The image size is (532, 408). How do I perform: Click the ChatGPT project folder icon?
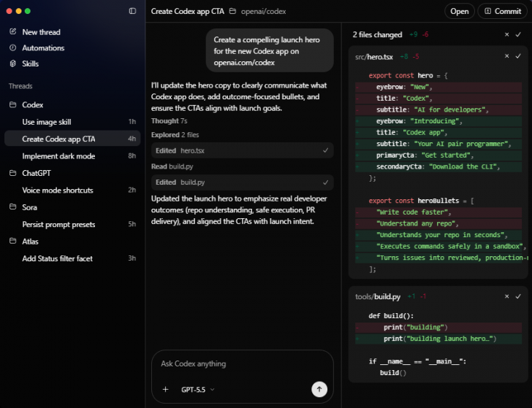tap(13, 173)
